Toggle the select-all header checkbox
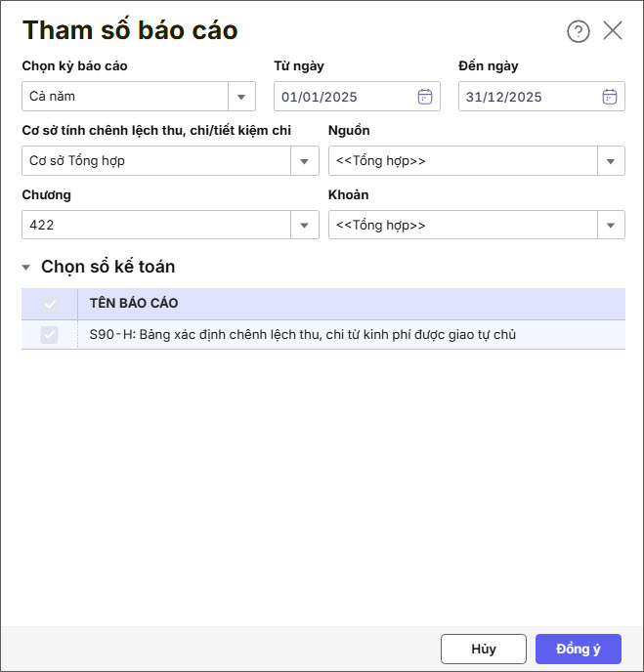The width and height of the screenshot is (644, 672). click(50, 304)
